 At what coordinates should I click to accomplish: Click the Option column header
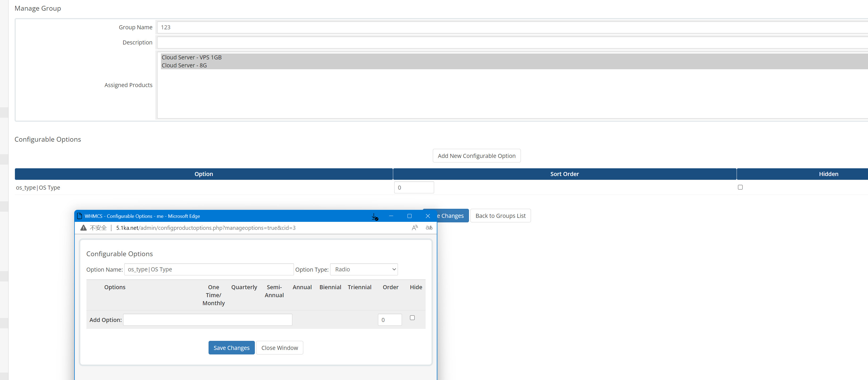tap(203, 174)
